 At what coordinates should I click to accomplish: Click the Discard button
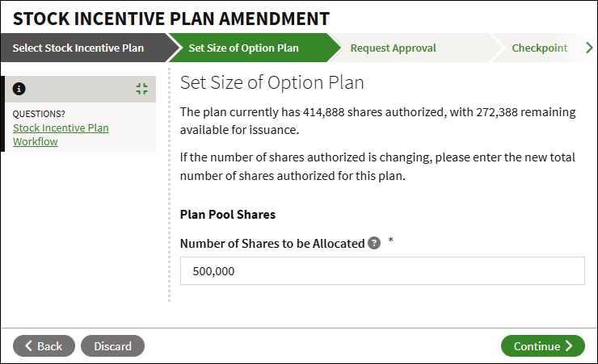(112, 345)
